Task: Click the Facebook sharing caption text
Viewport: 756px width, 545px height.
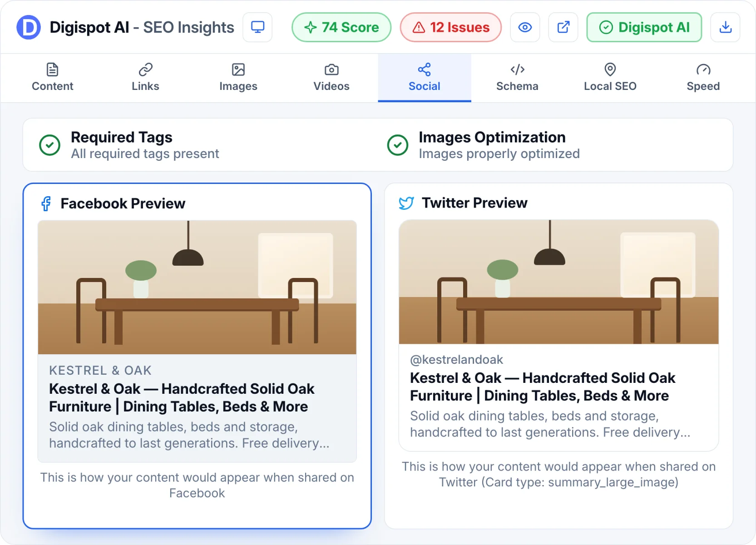Action: [197, 485]
